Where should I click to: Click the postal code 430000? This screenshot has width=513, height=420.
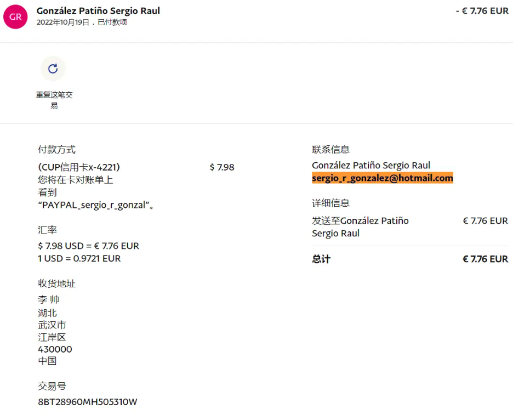click(x=55, y=349)
